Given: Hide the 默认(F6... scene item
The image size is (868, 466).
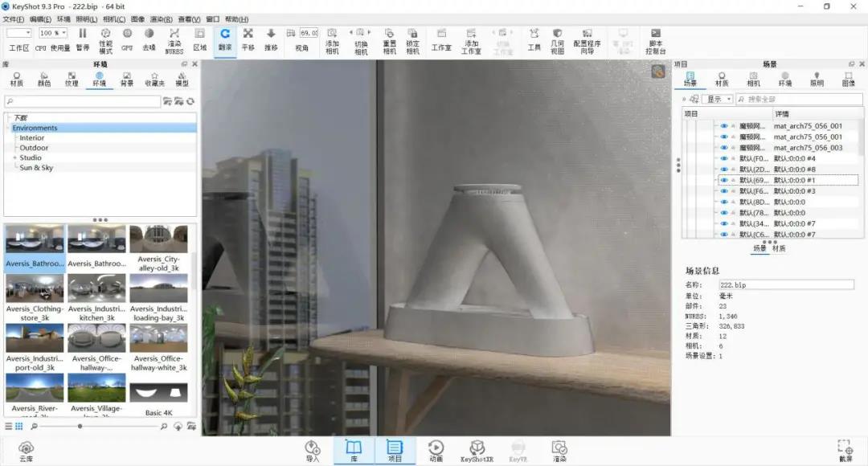Looking at the screenshot, I should pyautogui.click(x=723, y=191).
